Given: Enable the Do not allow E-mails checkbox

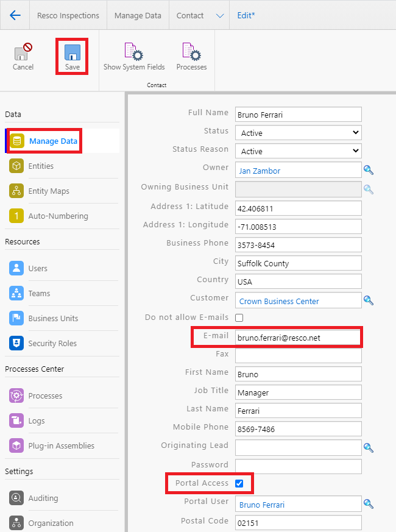Looking at the screenshot, I should [239, 317].
